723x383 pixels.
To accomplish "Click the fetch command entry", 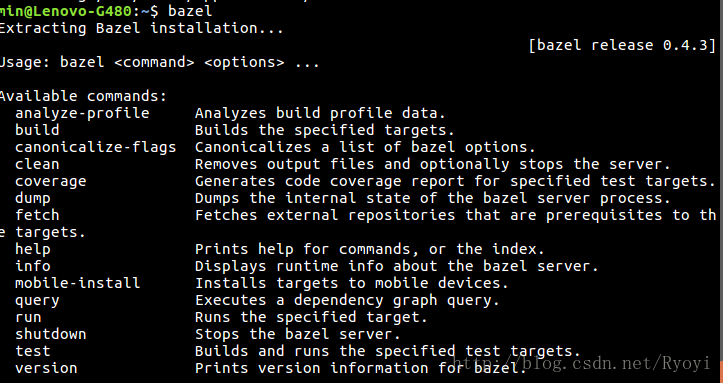I will [37, 215].
